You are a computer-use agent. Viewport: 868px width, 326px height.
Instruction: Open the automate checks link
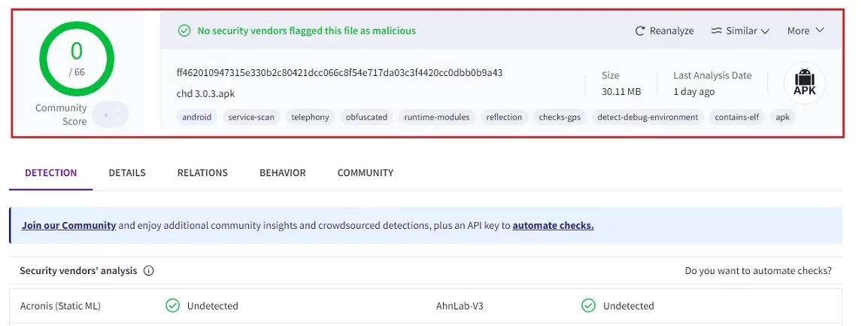pyautogui.click(x=553, y=226)
